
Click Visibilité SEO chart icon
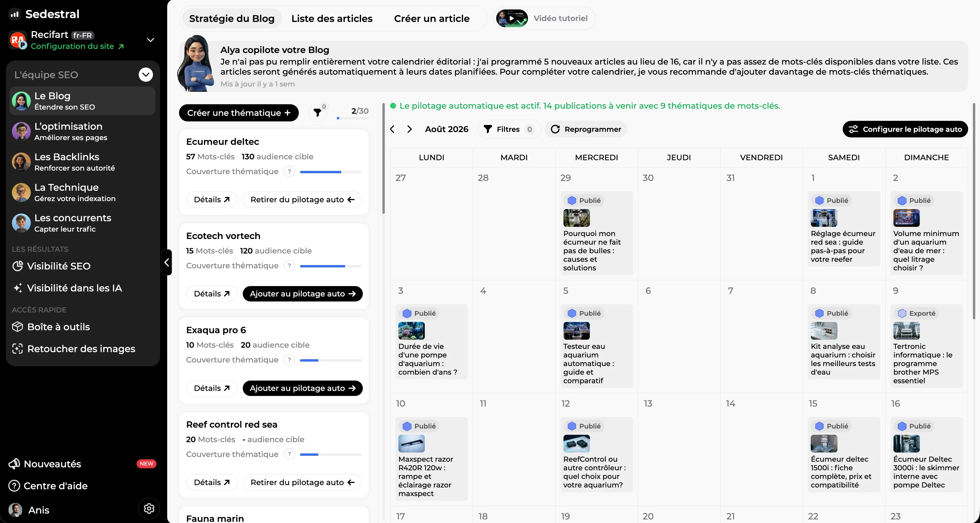pos(17,266)
